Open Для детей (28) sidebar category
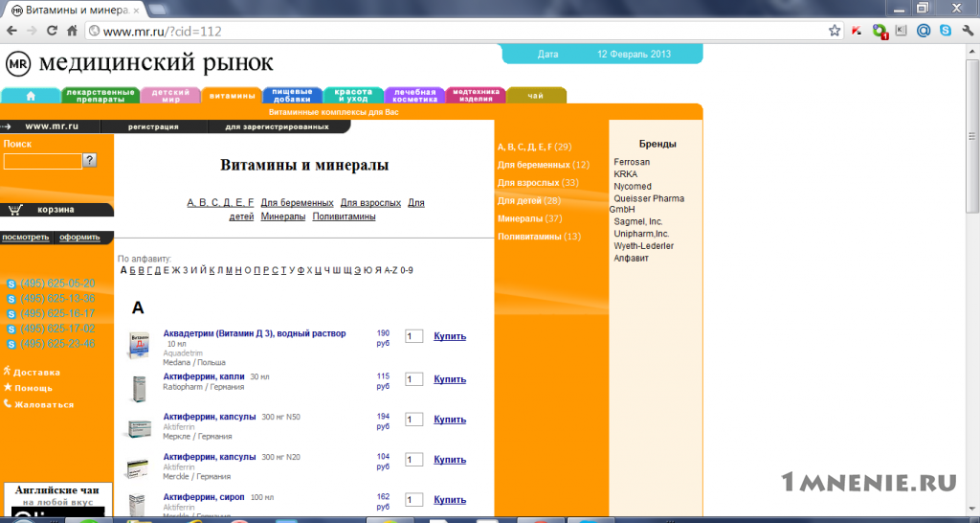 coord(528,201)
